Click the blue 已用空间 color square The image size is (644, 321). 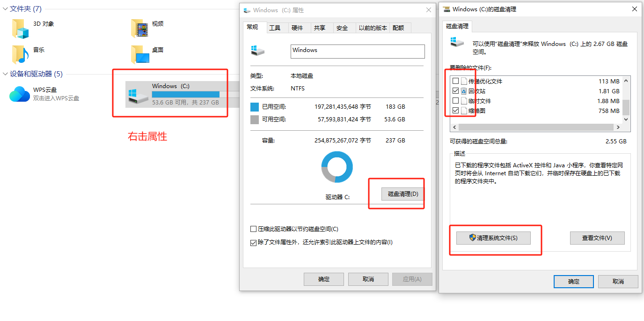(255, 107)
